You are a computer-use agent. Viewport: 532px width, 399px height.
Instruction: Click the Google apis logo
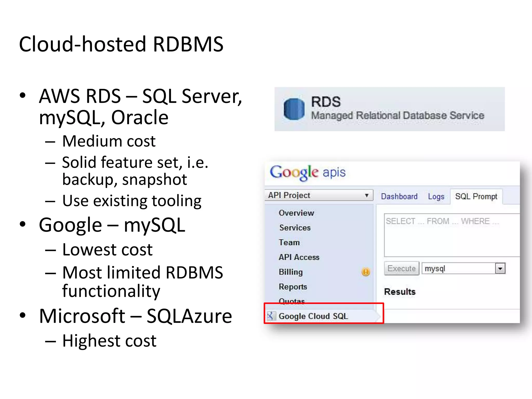pos(308,172)
